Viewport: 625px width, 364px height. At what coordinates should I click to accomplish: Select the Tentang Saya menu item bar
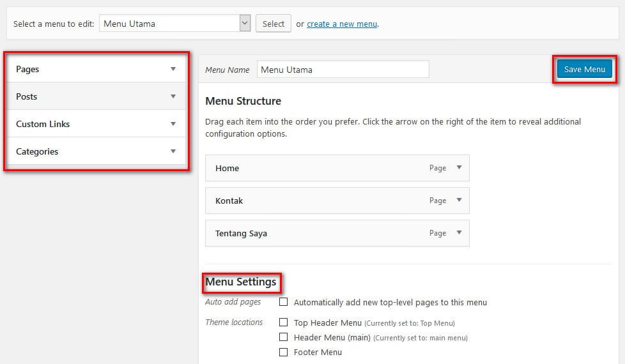click(320, 233)
